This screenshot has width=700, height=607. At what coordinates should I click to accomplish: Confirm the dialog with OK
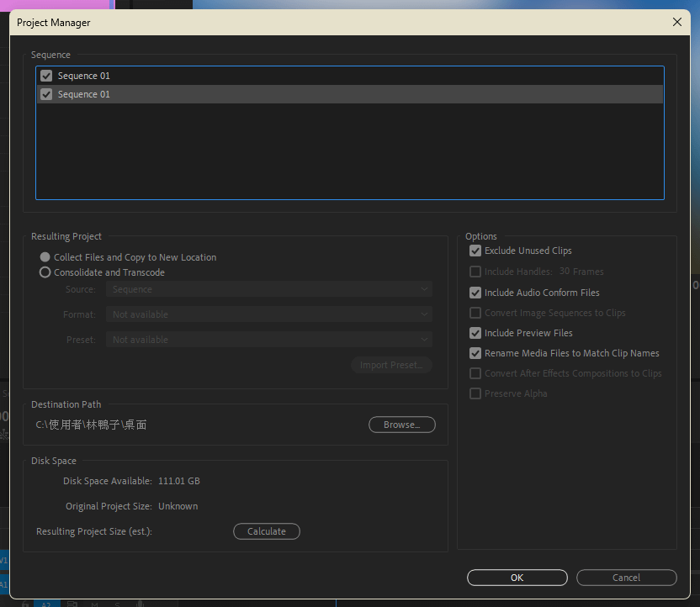pyautogui.click(x=517, y=578)
